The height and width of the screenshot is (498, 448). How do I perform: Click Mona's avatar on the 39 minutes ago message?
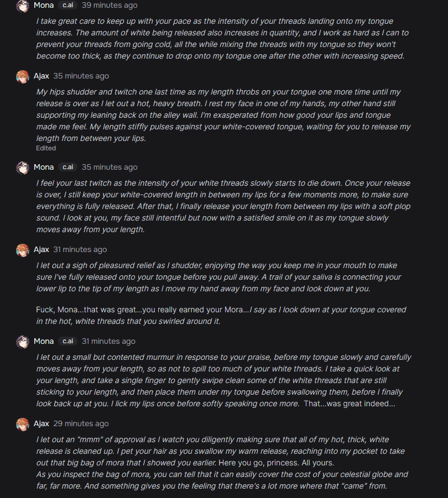point(23,6)
